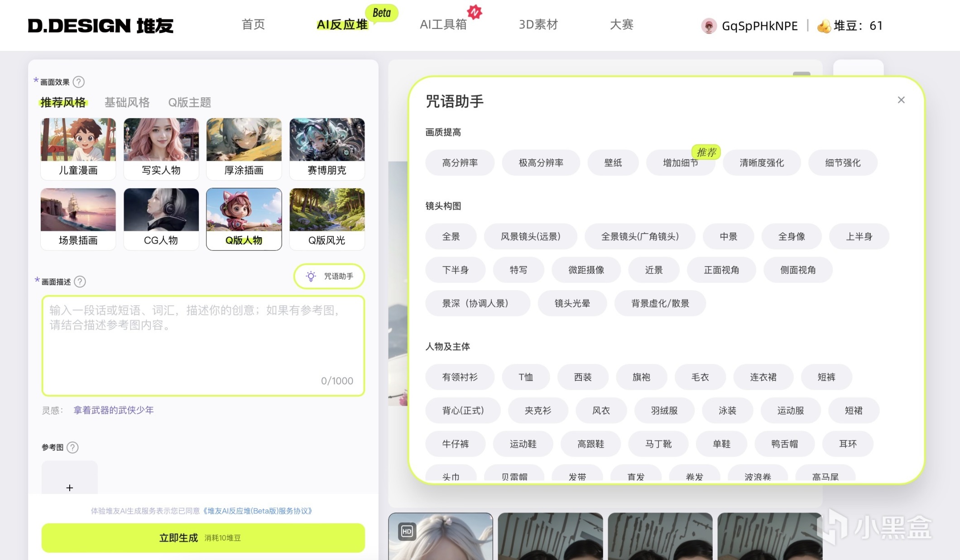Click the plus icon to add reference image

coord(69,488)
